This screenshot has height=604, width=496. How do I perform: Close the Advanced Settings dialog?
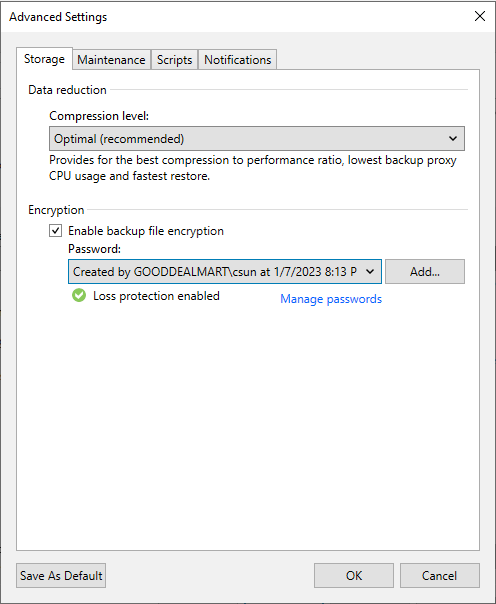480,16
